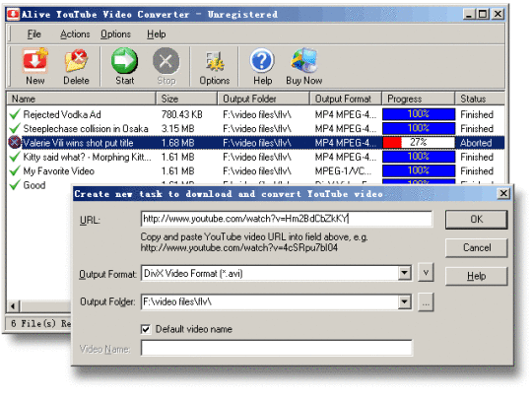Select the Steeplechase collision in Osaka row
Image resolution: width=532 pixels, height=399 pixels.
click(x=86, y=129)
